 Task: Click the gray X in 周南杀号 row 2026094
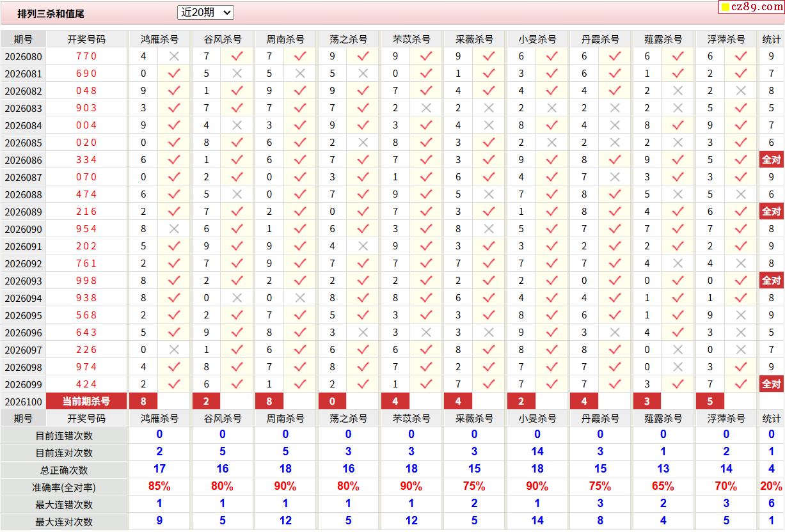pos(299,298)
